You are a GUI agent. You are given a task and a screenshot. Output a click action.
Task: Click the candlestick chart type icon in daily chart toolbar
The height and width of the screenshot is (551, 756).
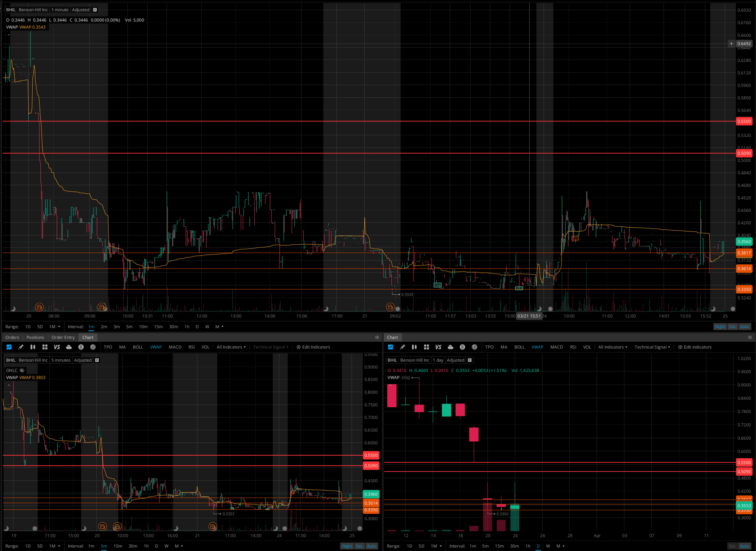pyautogui.click(x=414, y=347)
